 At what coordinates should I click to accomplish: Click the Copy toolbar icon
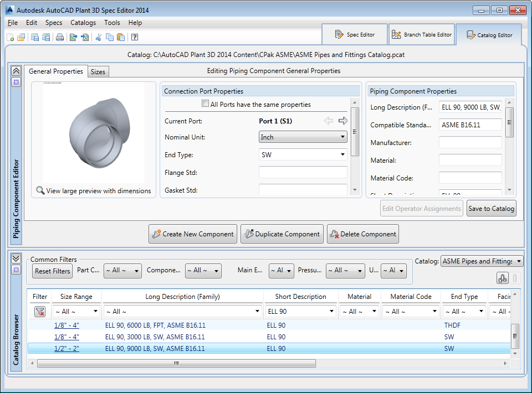(110, 37)
